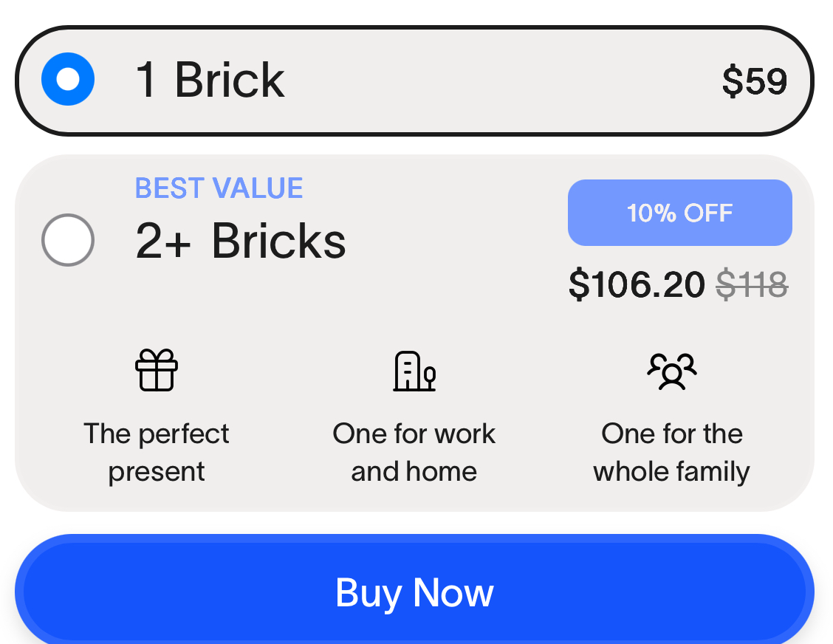Select the 2+ Bricks radio button
The image size is (833, 644).
(67, 240)
